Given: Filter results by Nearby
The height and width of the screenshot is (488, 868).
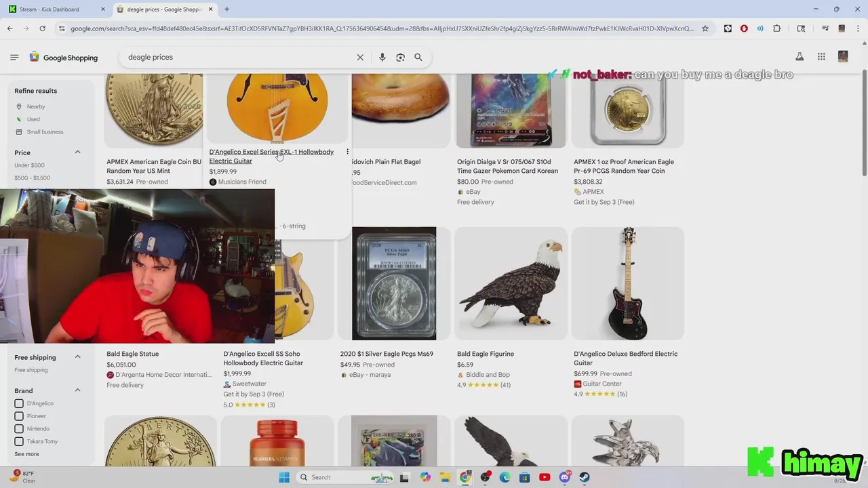Looking at the screenshot, I should 36,106.
